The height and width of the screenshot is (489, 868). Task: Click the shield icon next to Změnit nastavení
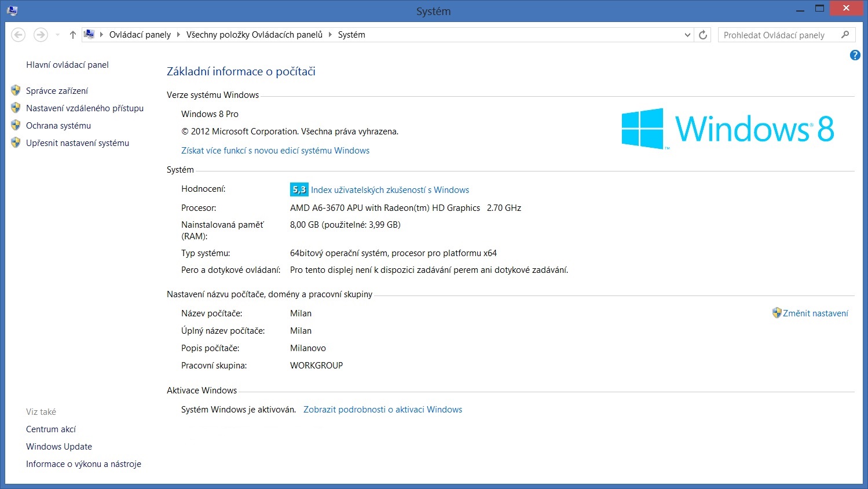pos(777,313)
